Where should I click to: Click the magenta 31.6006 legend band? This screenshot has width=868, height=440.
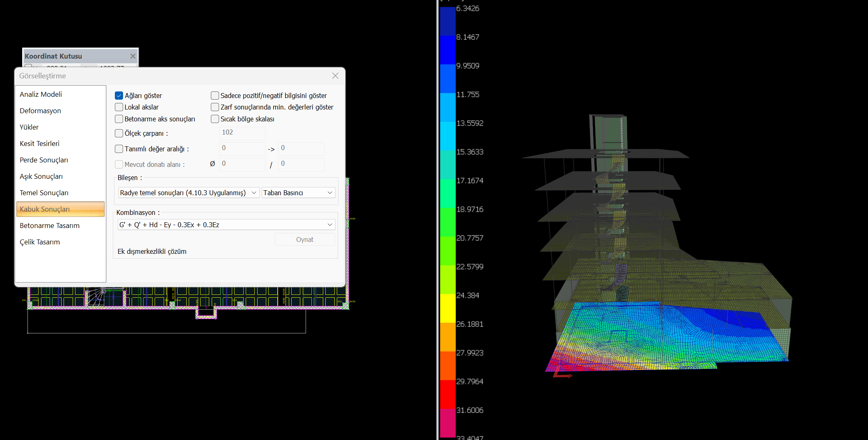(448, 423)
